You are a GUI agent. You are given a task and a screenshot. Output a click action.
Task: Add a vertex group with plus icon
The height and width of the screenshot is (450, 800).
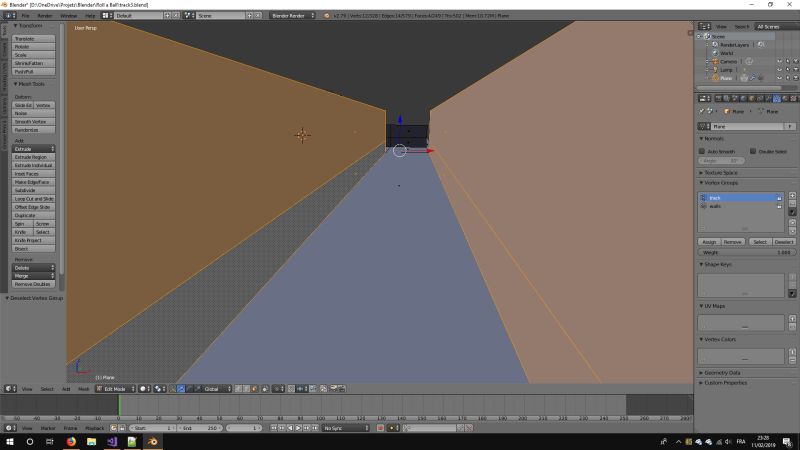coord(792,195)
